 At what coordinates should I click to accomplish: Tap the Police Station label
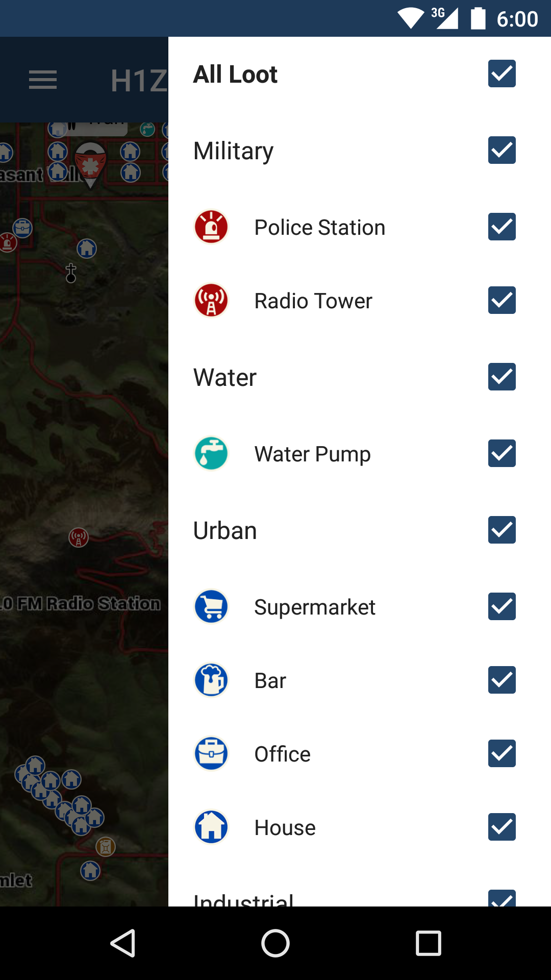[320, 228]
